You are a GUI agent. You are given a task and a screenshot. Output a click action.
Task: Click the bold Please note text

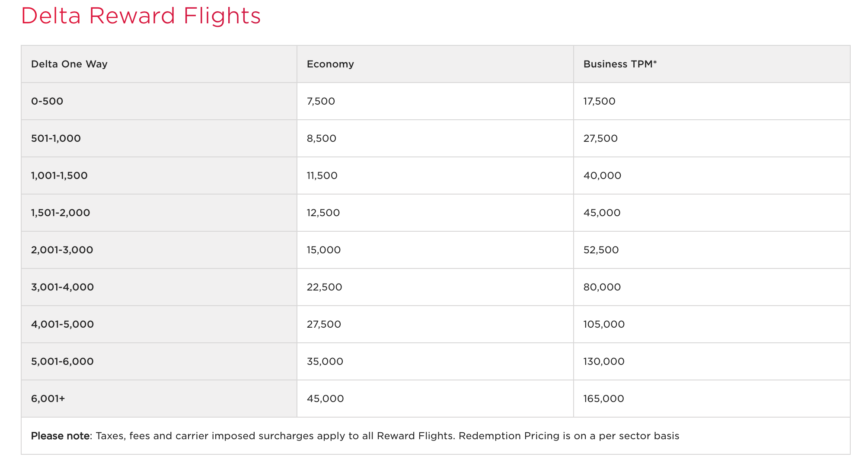point(60,436)
